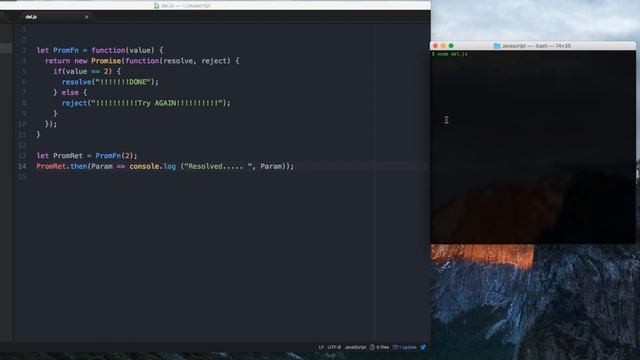Click the 'Try AGAIN' string in the reject call
The width and height of the screenshot is (640, 360).
(157, 103)
